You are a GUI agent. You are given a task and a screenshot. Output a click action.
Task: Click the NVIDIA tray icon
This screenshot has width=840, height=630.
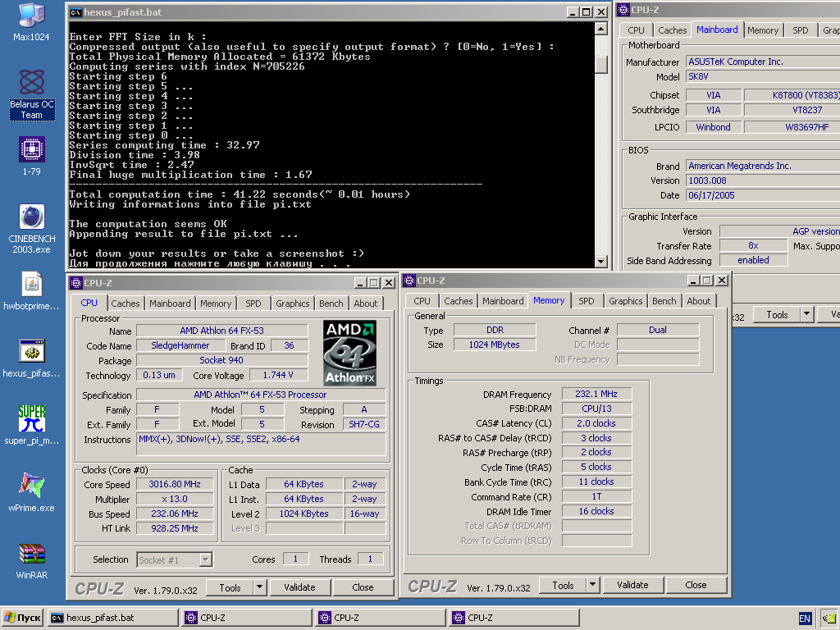click(x=830, y=619)
